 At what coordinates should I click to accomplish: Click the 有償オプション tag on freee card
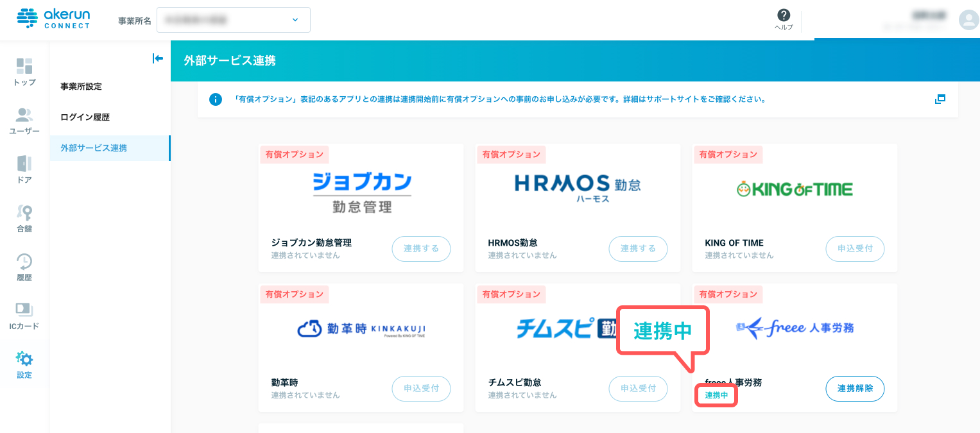(728, 294)
